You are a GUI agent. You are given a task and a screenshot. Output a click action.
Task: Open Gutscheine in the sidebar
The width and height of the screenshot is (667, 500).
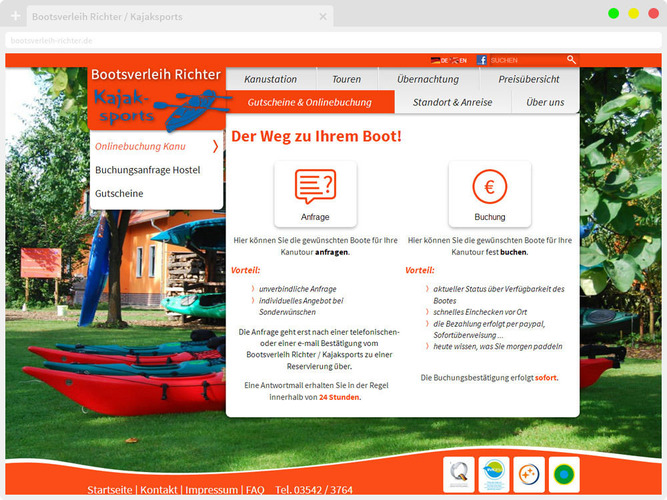tap(119, 193)
